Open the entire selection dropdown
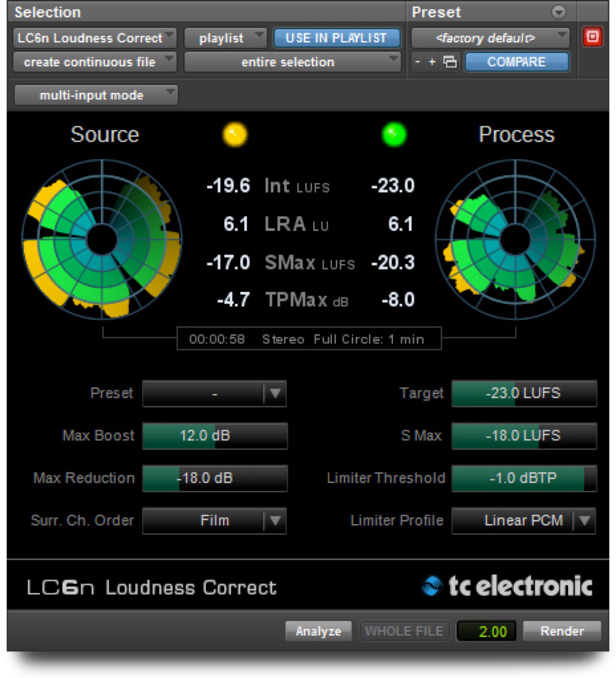Viewport: 616px width, 678px height. pyautogui.click(x=293, y=62)
